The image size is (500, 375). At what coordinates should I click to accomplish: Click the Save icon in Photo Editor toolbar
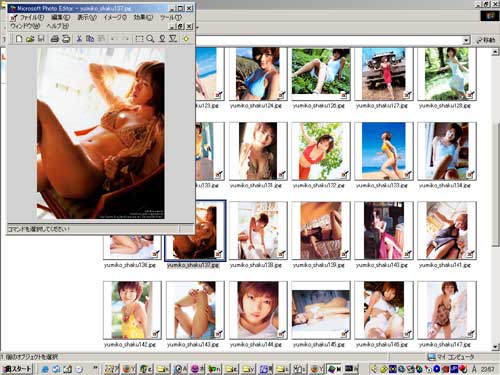(x=41, y=39)
